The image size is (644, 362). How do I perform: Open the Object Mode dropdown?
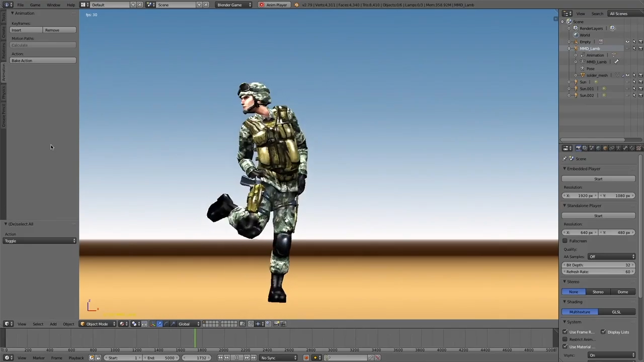pos(98,324)
